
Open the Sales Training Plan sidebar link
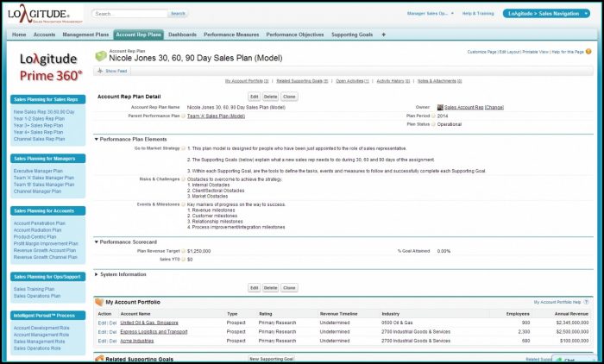tap(34, 289)
